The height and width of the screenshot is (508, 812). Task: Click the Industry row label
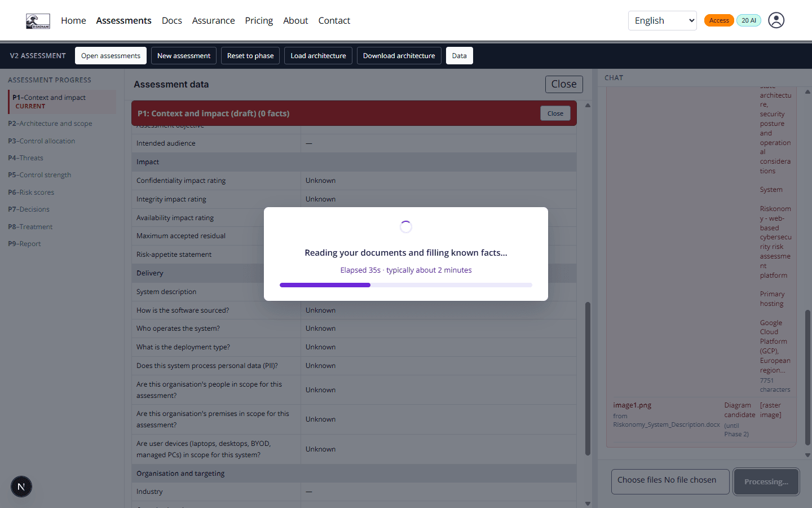[x=149, y=492]
